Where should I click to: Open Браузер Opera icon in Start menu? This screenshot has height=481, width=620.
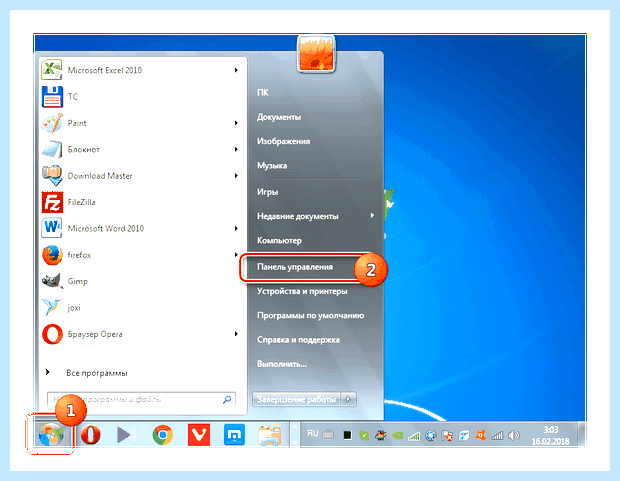[52, 334]
